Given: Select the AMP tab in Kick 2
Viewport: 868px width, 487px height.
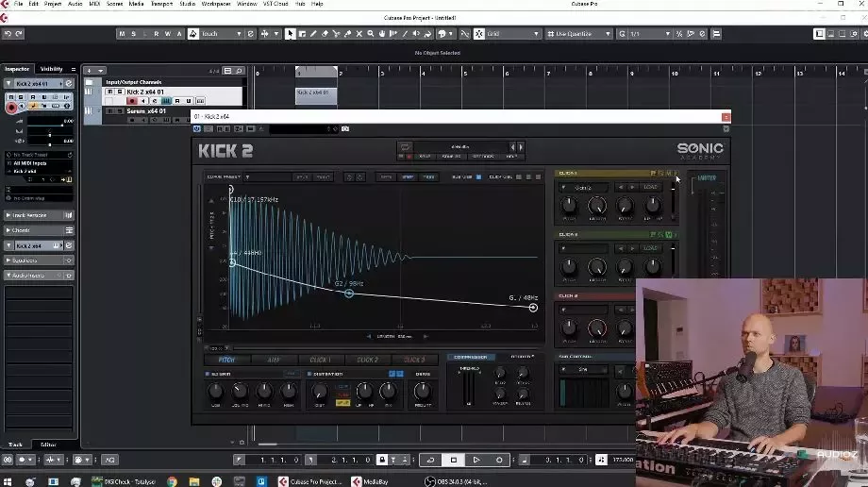Looking at the screenshot, I should [x=274, y=360].
